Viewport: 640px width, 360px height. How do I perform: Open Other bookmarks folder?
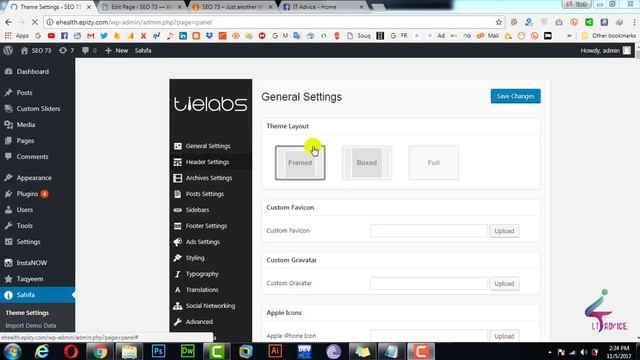click(609, 36)
